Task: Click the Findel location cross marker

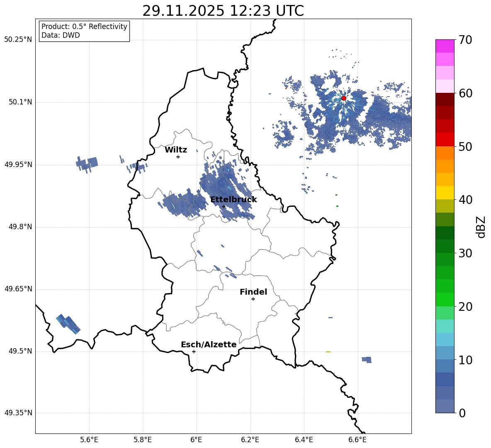Action: pos(253,299)
